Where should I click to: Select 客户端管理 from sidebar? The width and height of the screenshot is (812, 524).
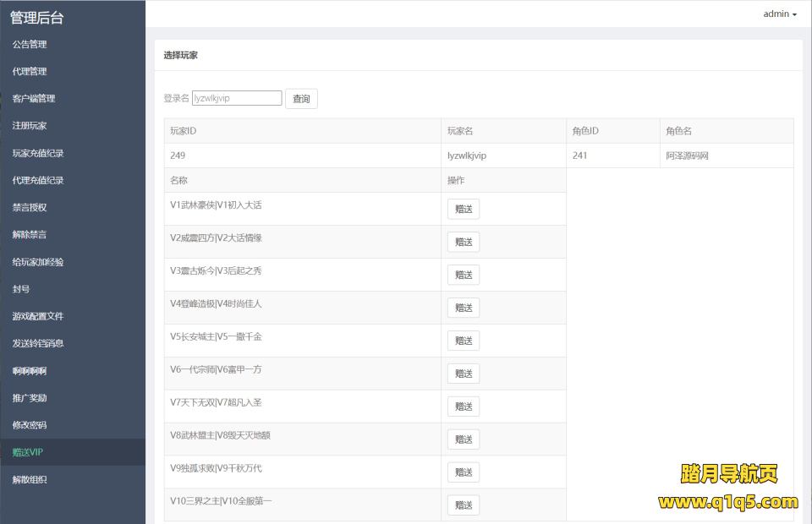(x=34, y=98)
